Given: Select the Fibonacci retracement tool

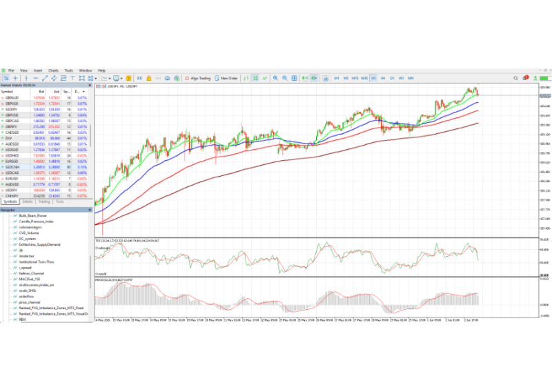Looking at the screenshot, I should (63, 78).
